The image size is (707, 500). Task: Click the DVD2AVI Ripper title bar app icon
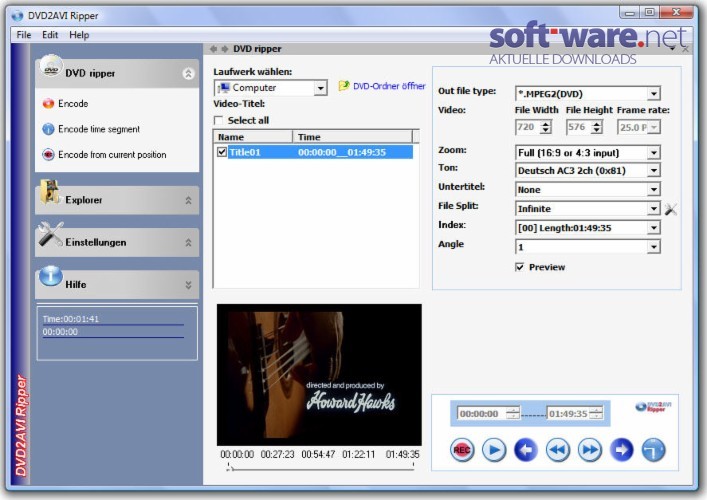tap(18, 16)
